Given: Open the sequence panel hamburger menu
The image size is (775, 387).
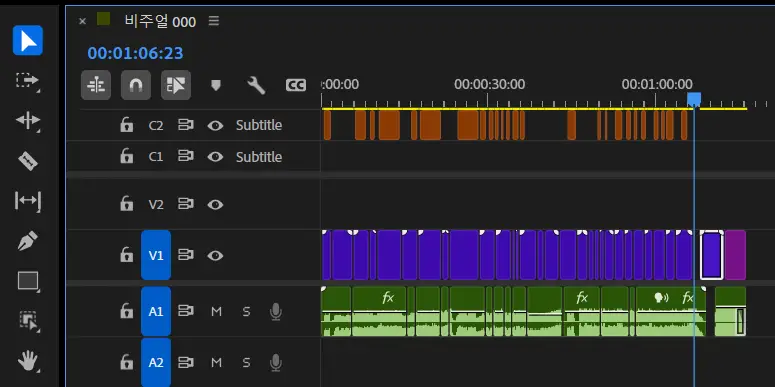Looking at the screenshot, I should point(214,21).
